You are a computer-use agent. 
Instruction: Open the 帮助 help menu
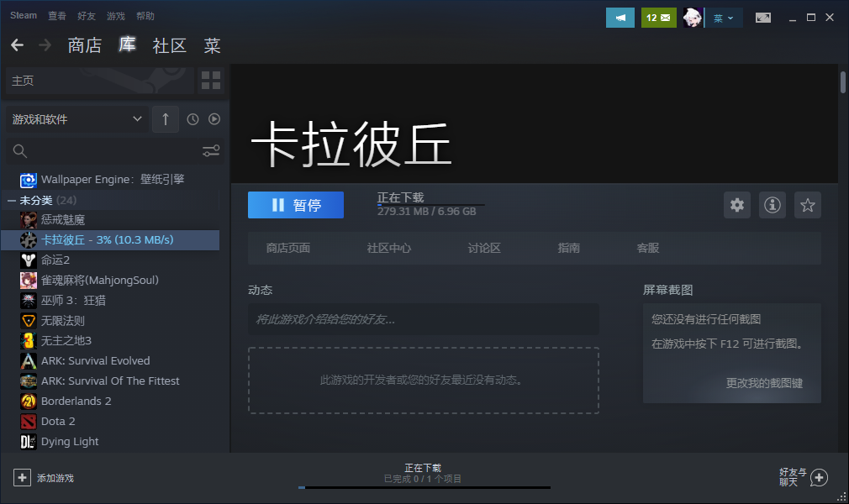pos(145,16)
